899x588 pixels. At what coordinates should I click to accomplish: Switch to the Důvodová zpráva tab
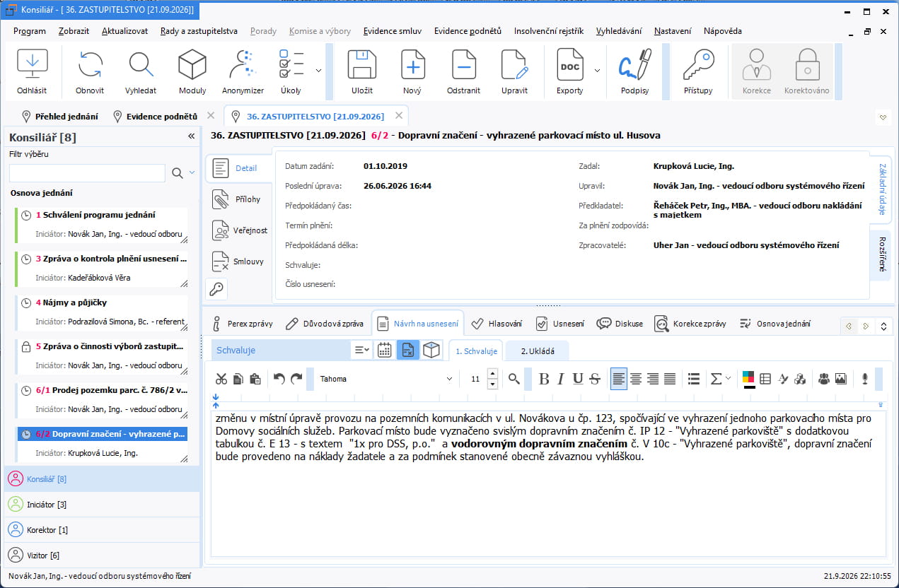pyautogui.click(x=325, y=324)
